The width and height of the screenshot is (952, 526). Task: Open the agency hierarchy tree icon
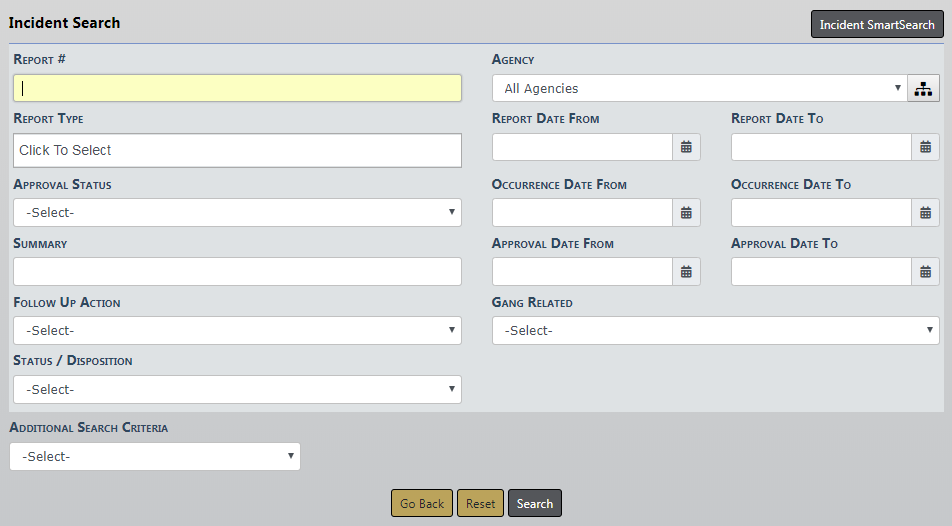[923, 89]
